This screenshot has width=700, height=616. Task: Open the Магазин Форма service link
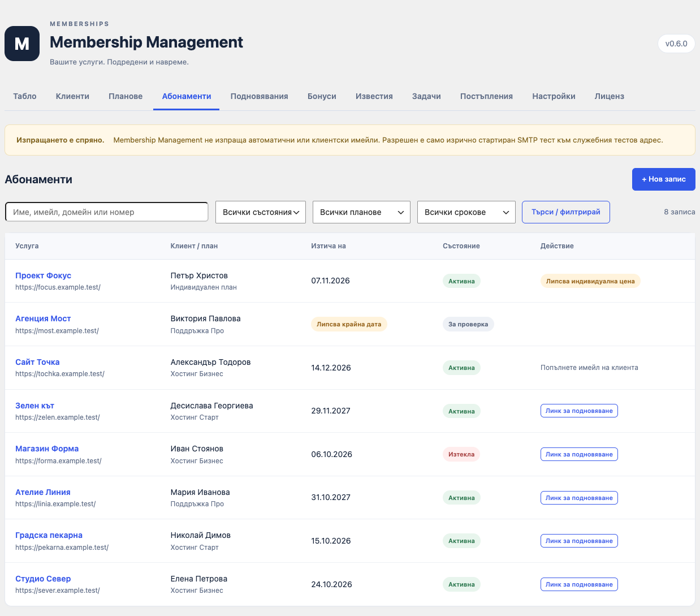(x=47, y=449)
